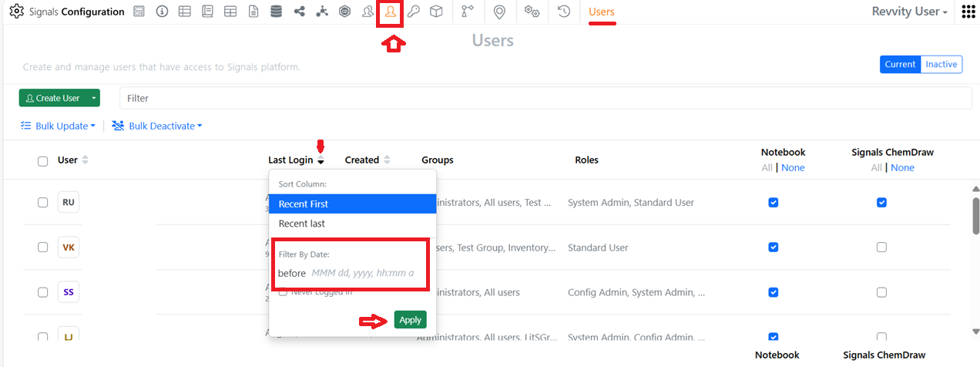This screenshot has height=367, width=980.
Task: Switch to the Inactive users tab
Action: coord(941,65)
